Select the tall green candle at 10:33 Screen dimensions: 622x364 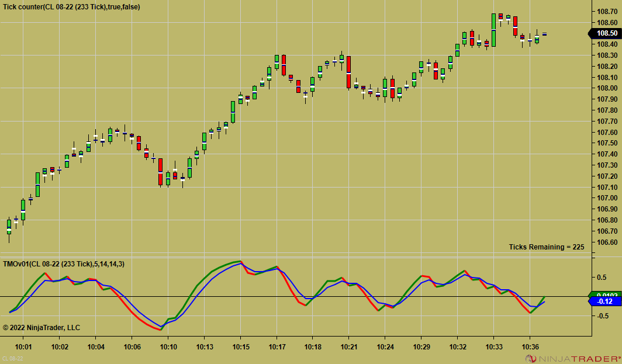(493, 30)
